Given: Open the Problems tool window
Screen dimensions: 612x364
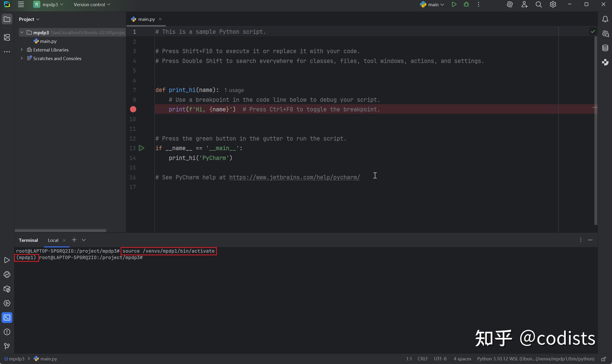Looking at the screenshot, I should (x=7, y=332).
